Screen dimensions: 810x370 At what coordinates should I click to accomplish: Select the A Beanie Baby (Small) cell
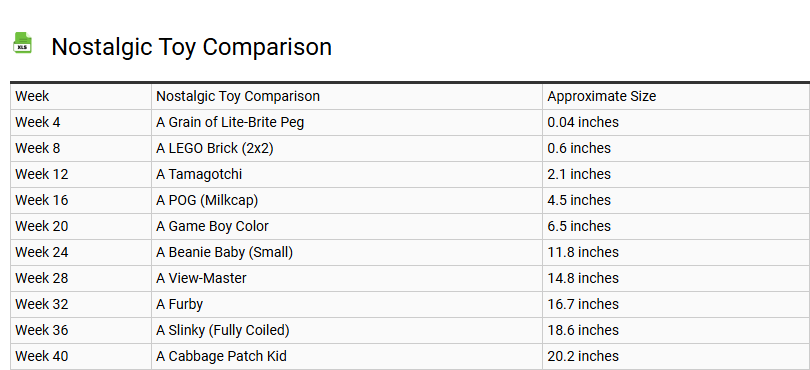point(347,253)
